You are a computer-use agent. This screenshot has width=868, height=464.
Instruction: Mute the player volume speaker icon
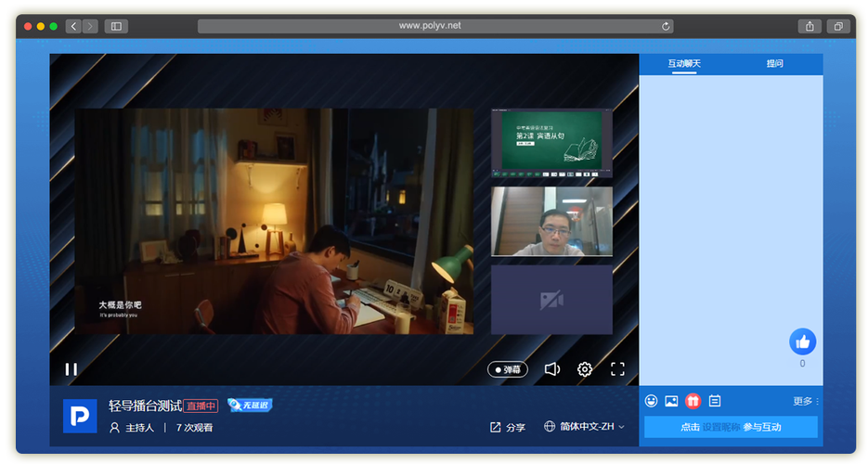pyautogui.click(x=552, y=368)
